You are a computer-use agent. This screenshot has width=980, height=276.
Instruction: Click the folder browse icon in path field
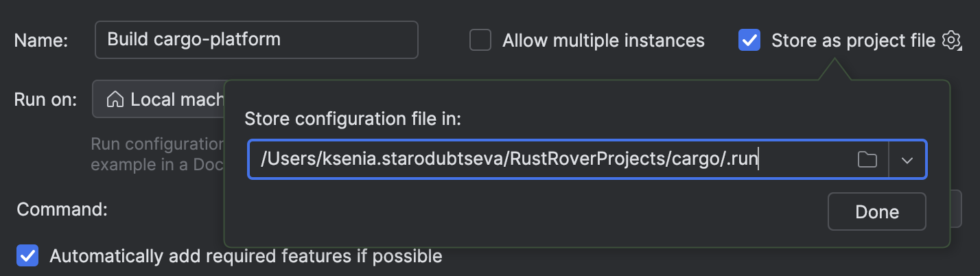click(867, 159)
